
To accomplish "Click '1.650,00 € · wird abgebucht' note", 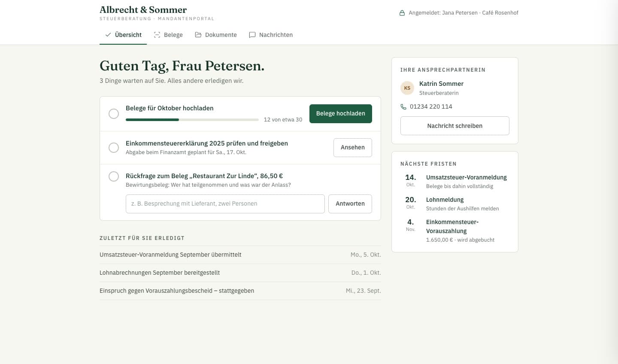I will [460, 240].
